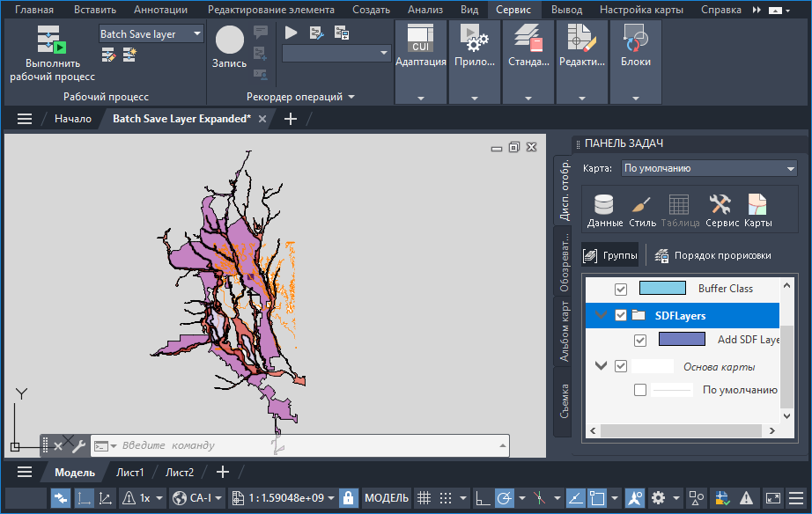Switch to the Лист1 layout tab
The height and width of the screenshot is (514, 812).
click(x=130, y=472)
